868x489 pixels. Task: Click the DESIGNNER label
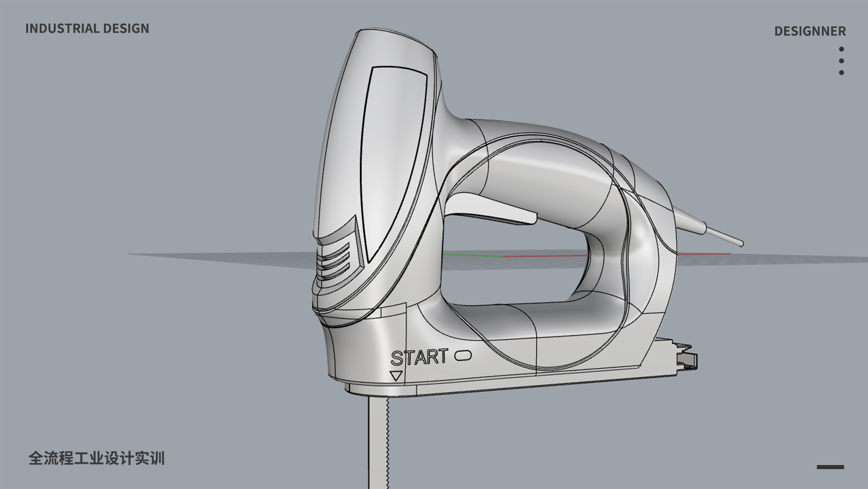tap(810, 31)
